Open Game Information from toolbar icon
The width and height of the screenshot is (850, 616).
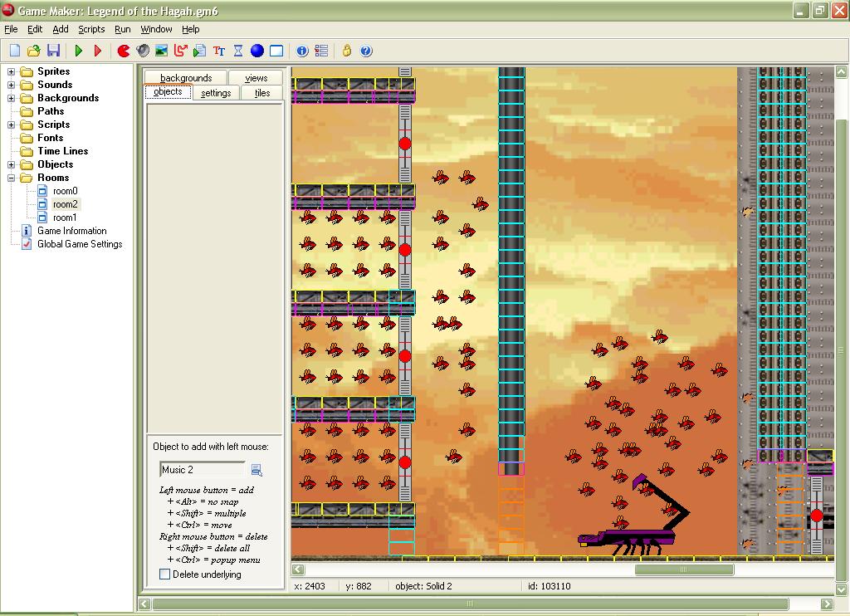(302, 51)
